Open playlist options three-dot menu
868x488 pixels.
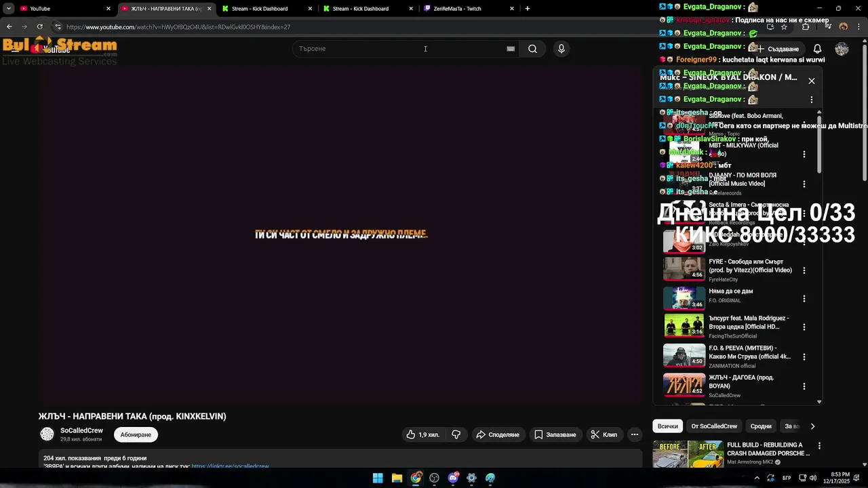pos(811,100)
